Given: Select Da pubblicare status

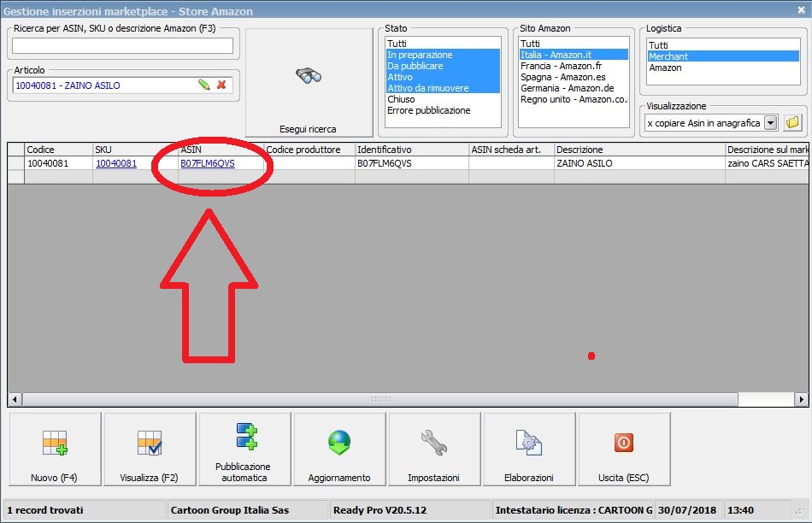Looking at the screenshot, I should coord(443,66).
